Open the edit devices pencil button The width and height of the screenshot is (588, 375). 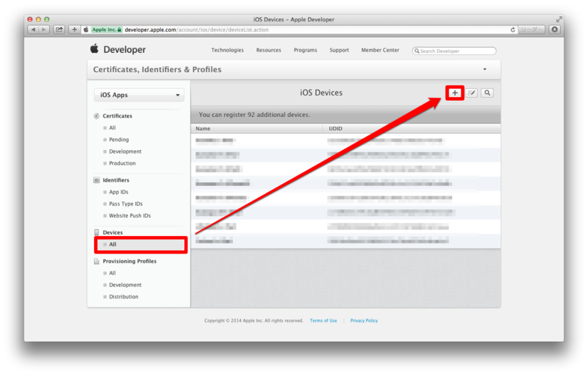click(x=471, y=93)
